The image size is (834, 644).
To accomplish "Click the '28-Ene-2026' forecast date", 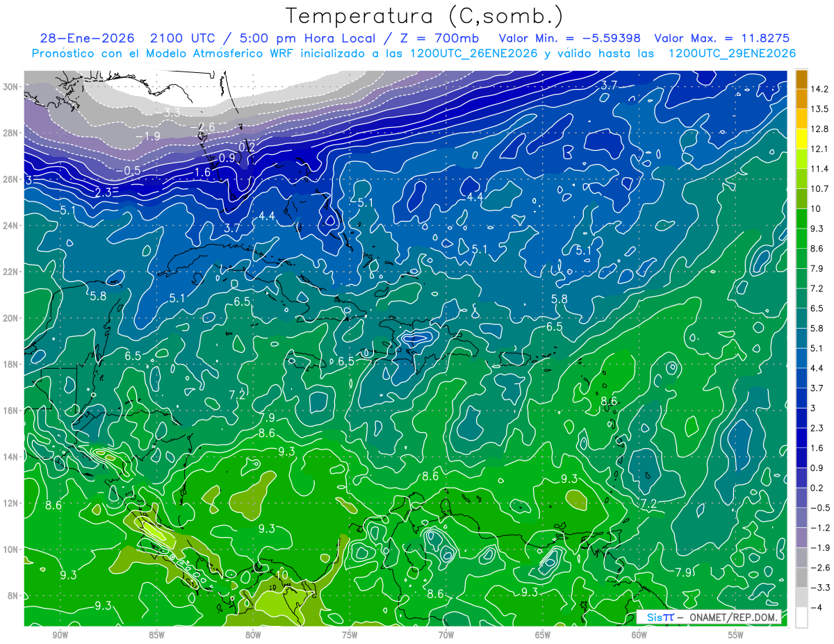I will 88,38.
